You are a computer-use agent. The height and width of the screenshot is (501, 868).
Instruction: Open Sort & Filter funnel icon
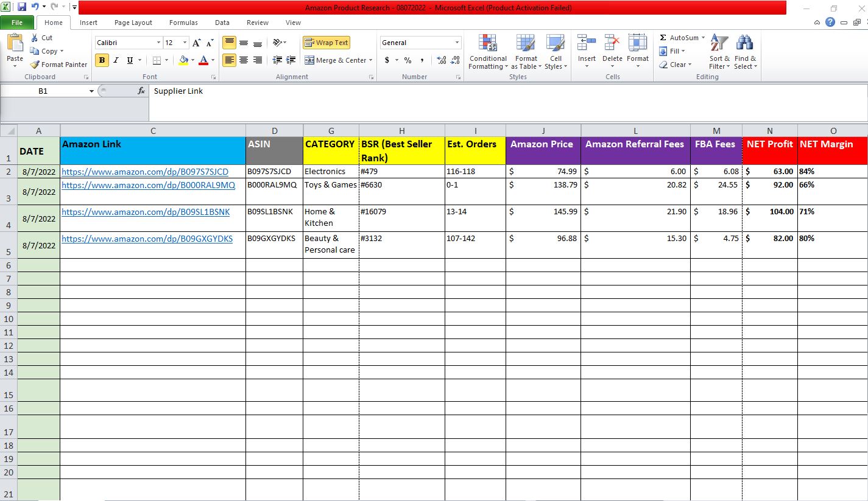click(x=719, y=43)
